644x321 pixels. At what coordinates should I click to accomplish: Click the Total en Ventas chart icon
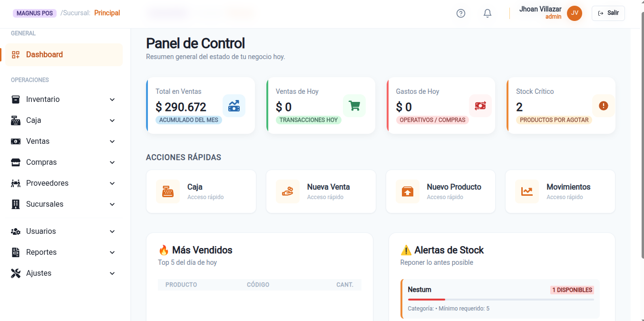point(234,106)
